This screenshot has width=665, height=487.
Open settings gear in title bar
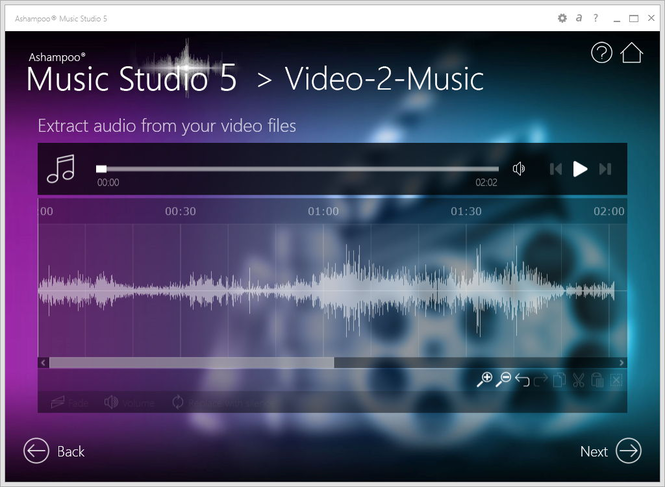562,18
